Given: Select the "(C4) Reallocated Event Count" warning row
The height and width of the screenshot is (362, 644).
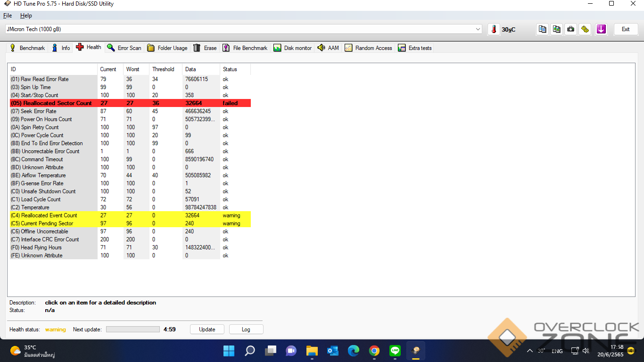Looking at the screenshot, I should pos(130,215).
